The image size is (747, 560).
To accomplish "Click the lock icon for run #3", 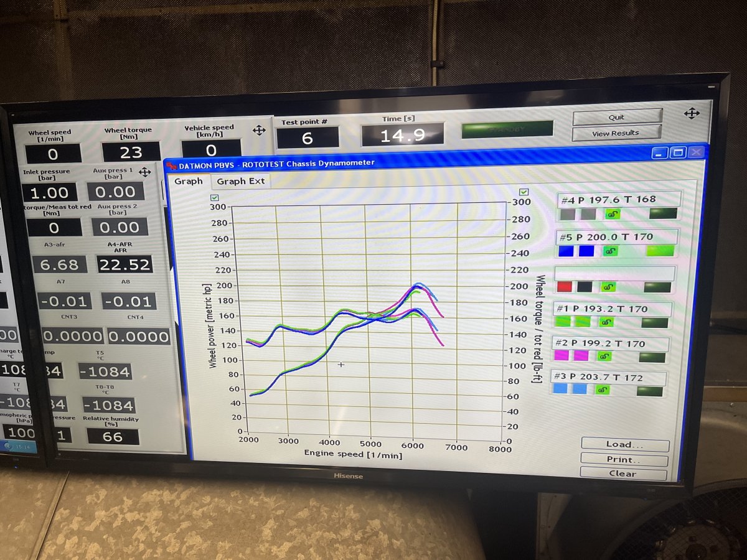I will (603, 390).
